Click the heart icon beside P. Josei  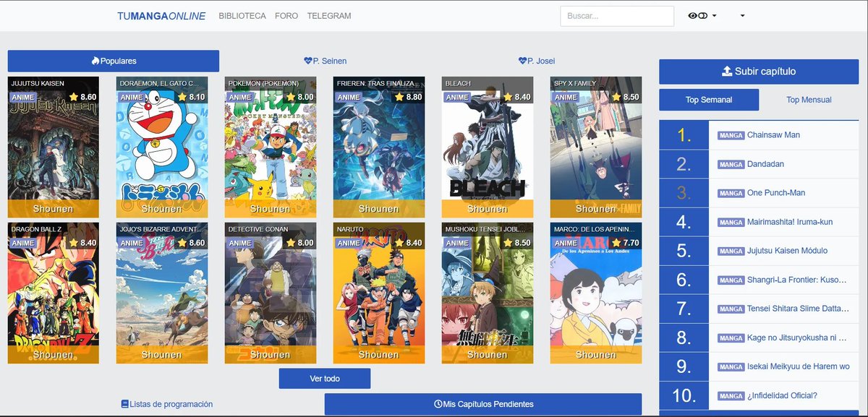pyautogui.click(x=522, y=61)
